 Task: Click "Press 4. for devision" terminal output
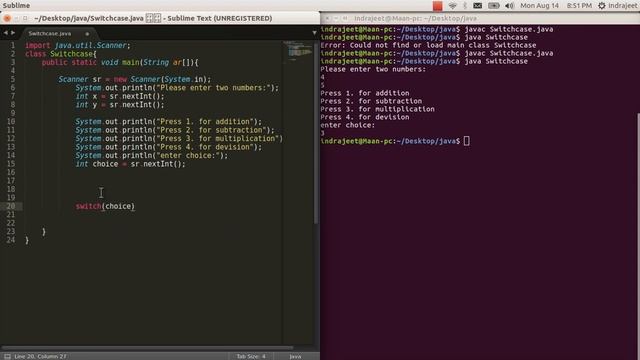click(x=364, y=117)
